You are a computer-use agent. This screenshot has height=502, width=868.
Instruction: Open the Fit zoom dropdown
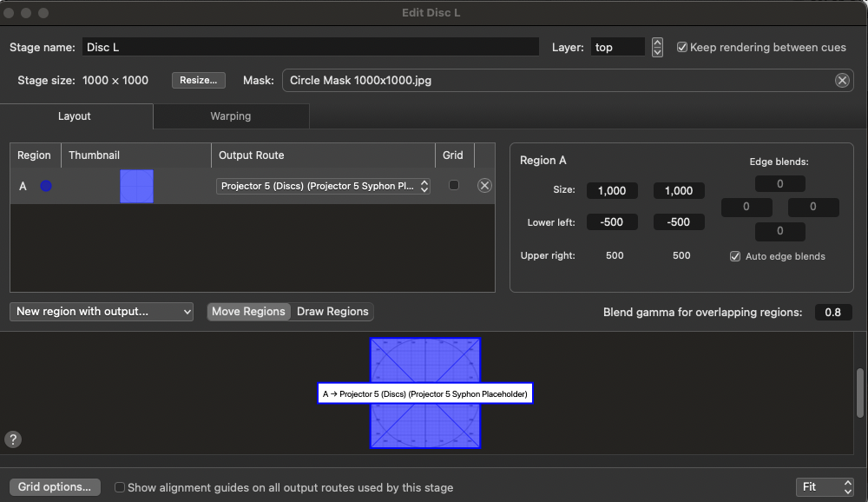click(x=825, y=487)
